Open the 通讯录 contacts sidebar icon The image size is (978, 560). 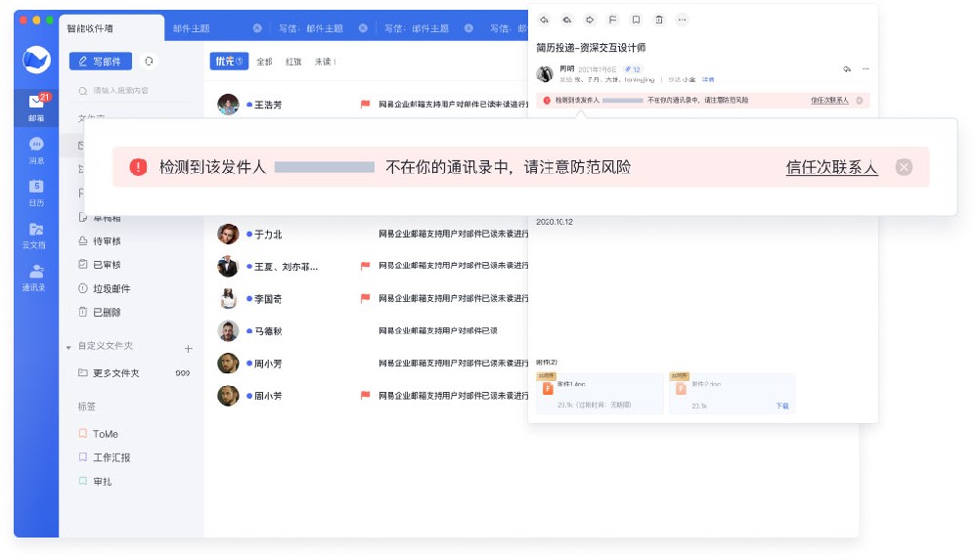[x=36, y=276]
